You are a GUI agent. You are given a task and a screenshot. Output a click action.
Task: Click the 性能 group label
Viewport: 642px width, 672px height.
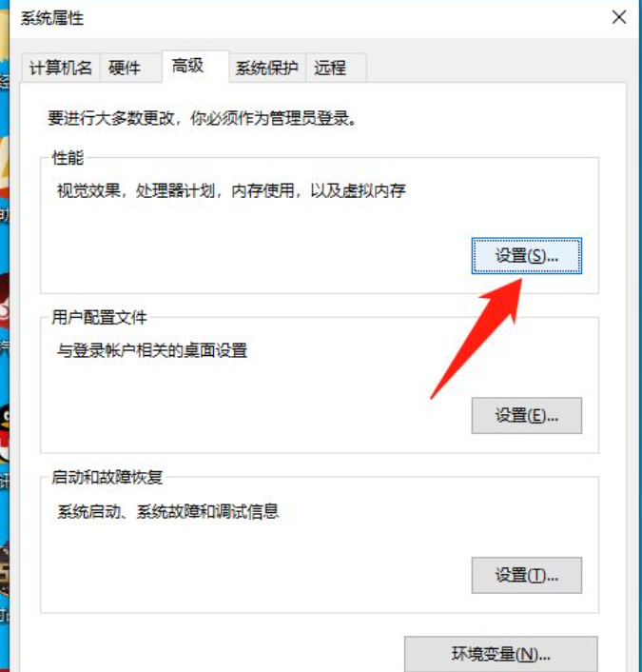[68, 158]
